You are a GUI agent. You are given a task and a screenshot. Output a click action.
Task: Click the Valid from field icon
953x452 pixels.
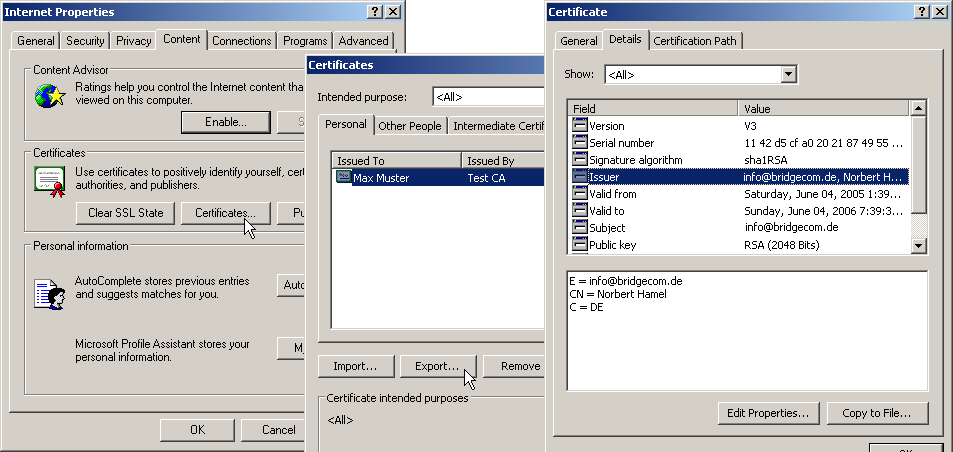[x=579, y=194]
